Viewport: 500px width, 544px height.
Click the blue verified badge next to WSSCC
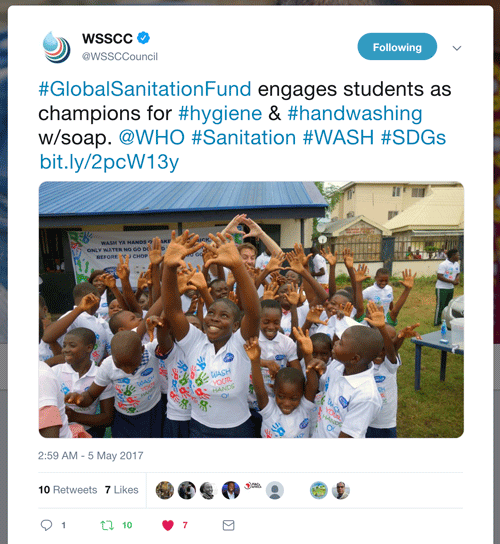(143, 38)
